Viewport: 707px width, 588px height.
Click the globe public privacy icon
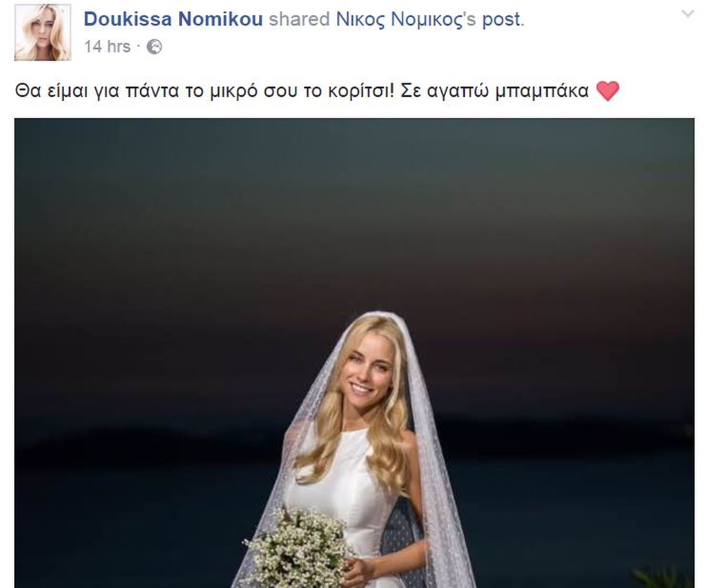154,47
